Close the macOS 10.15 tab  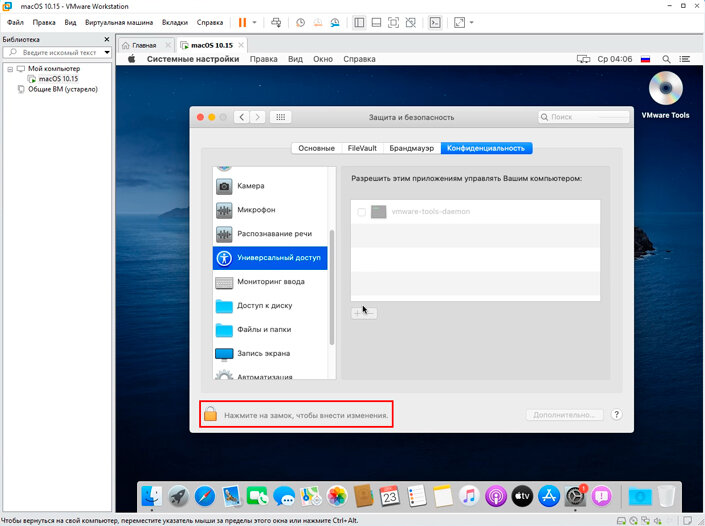tap(241, 45)
